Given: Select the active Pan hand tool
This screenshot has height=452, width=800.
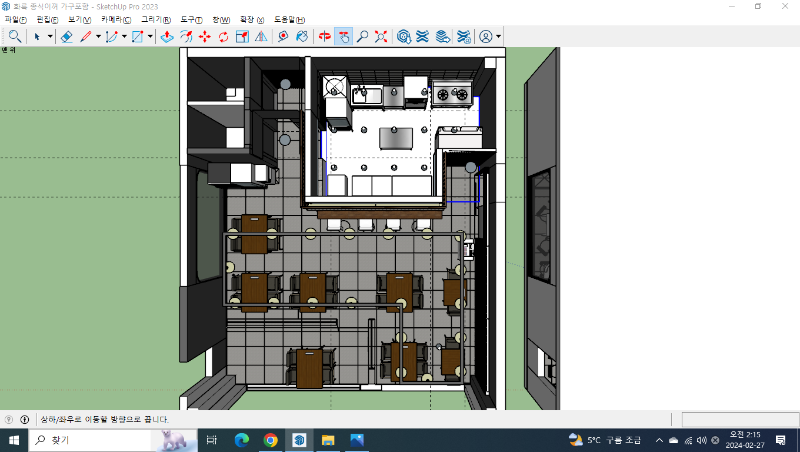Looking at the screenshot, I should click(343, 36).
